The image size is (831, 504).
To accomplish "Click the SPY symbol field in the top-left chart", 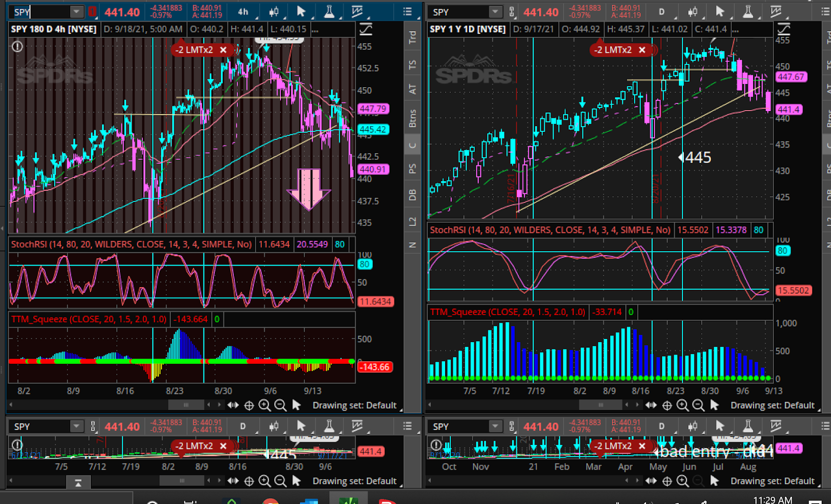I will [41, 12].
